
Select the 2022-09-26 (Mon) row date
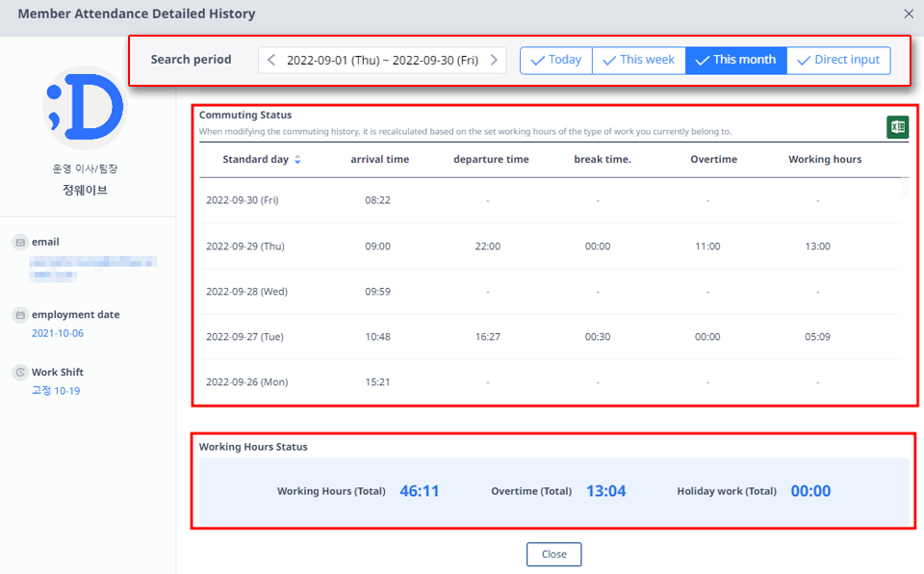247,382
